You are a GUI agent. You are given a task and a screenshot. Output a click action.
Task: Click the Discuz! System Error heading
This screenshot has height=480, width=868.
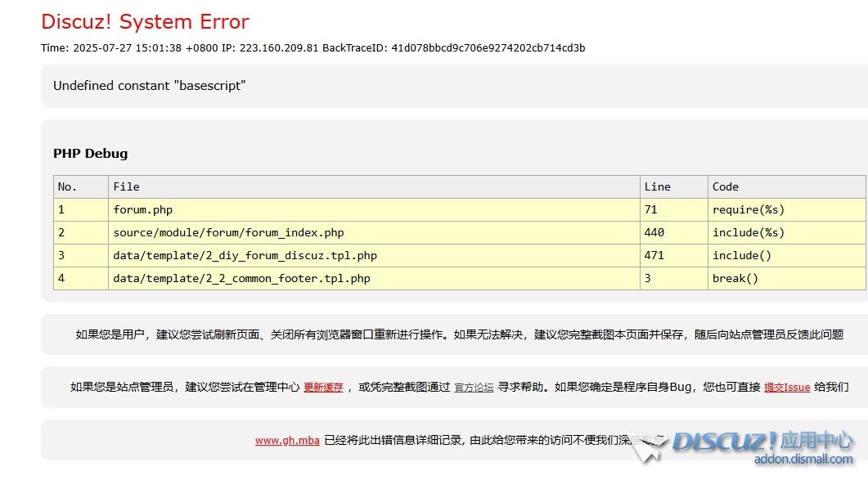point(145,21)
